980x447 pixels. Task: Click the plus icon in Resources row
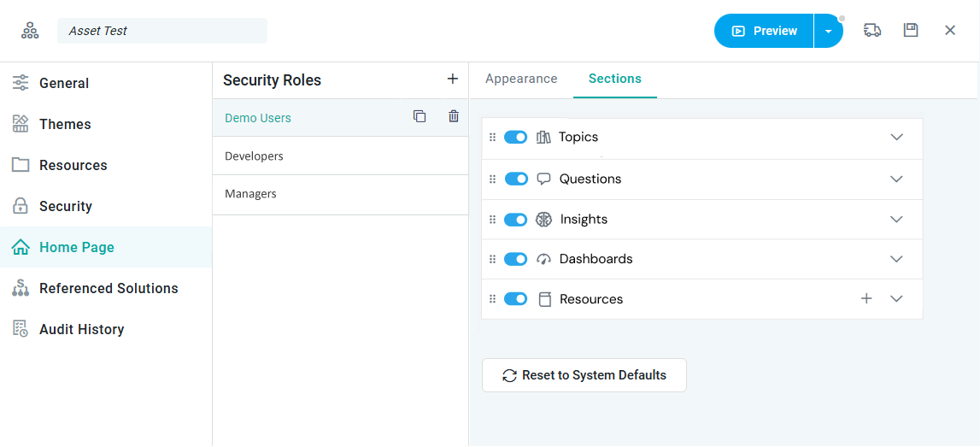point(866,299)
